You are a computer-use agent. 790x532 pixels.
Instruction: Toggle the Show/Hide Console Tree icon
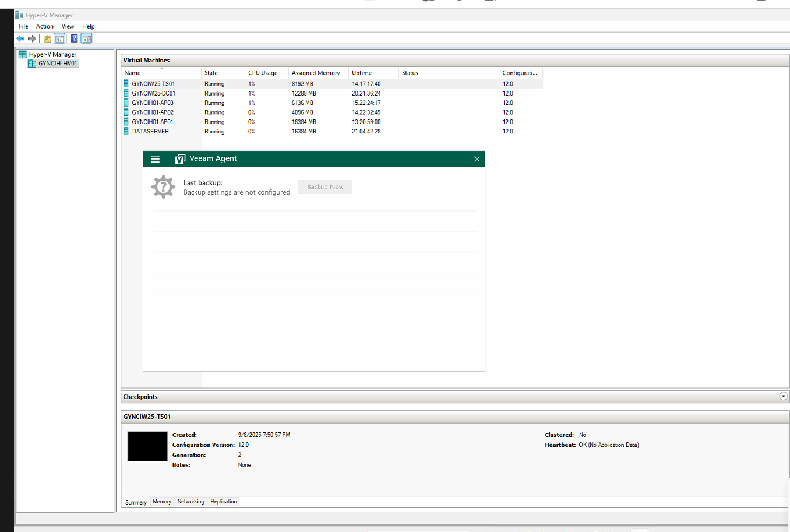click(59, 38)
